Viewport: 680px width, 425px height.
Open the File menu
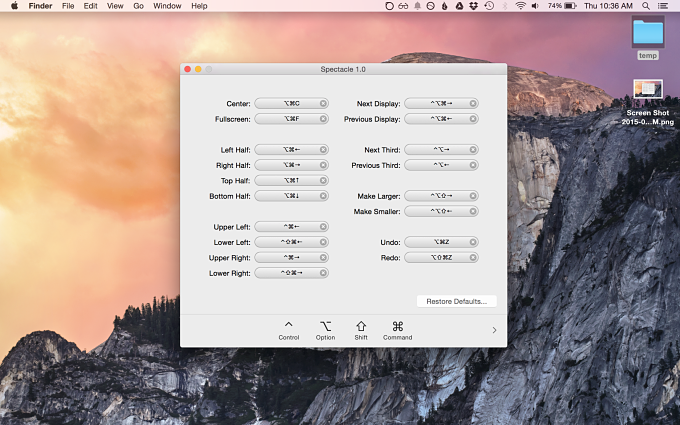point(68,6)
